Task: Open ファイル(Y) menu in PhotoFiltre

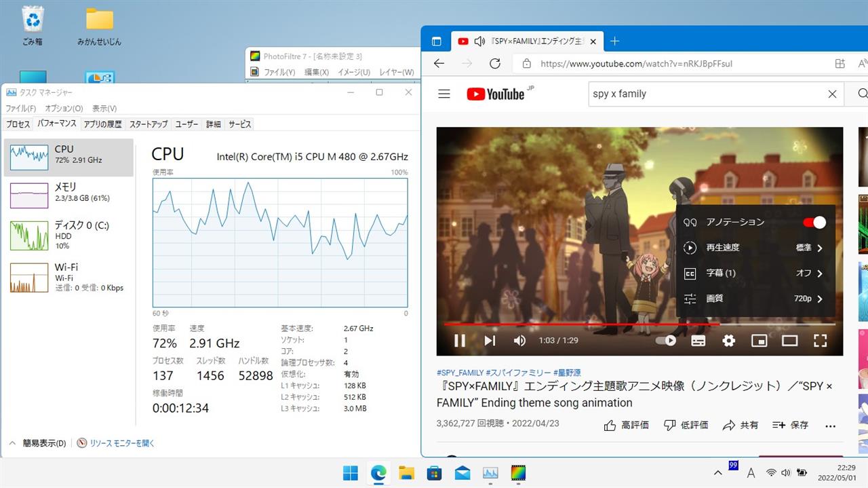Action: pyautogui.click(x=279, y=72)
